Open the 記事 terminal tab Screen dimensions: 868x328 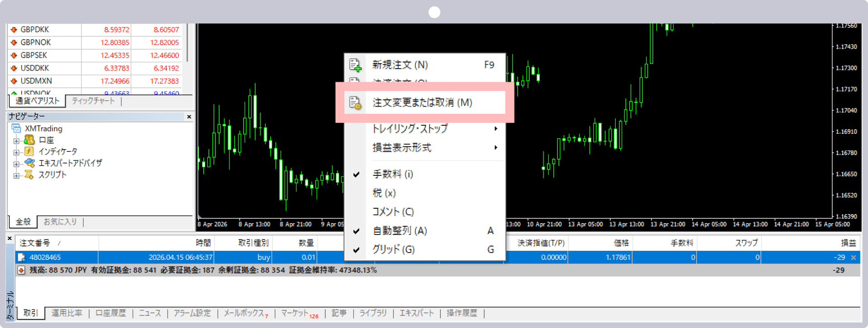339,313
